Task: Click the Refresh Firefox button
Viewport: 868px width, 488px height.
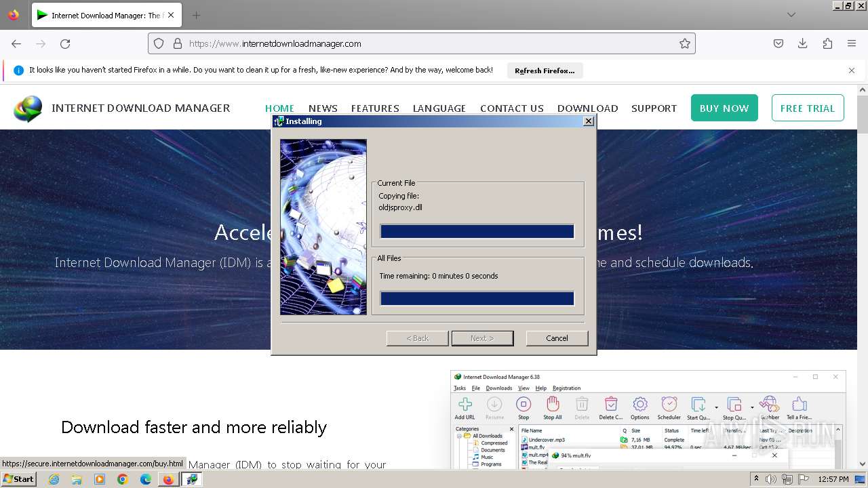Action: coord(545,70)
